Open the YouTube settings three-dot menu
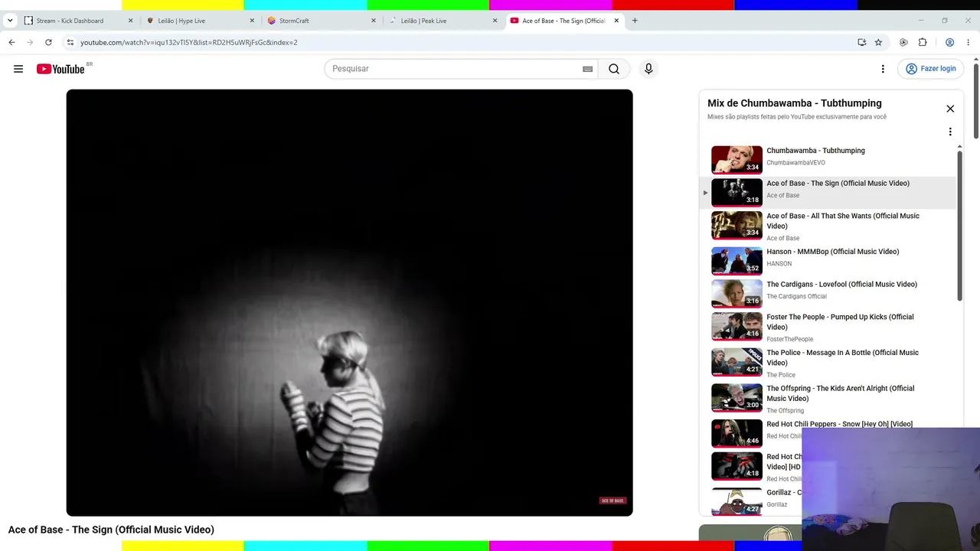 [883, 69]
